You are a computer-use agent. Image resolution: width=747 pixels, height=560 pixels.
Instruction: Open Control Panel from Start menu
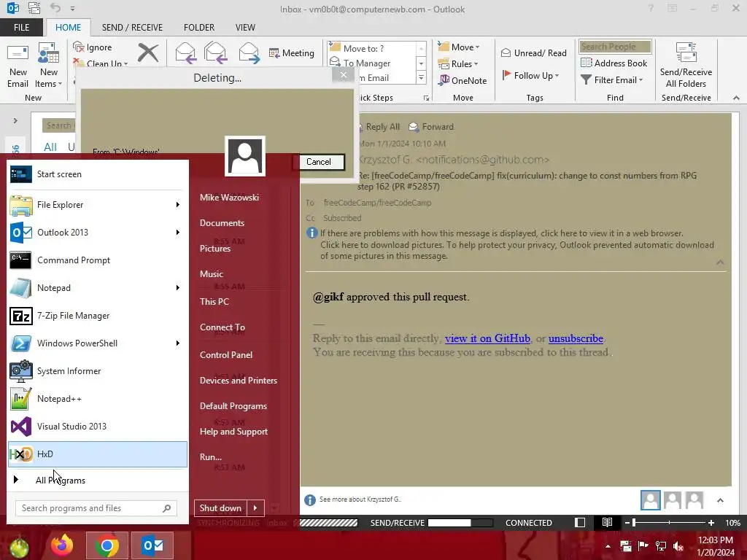pos(226,355)
